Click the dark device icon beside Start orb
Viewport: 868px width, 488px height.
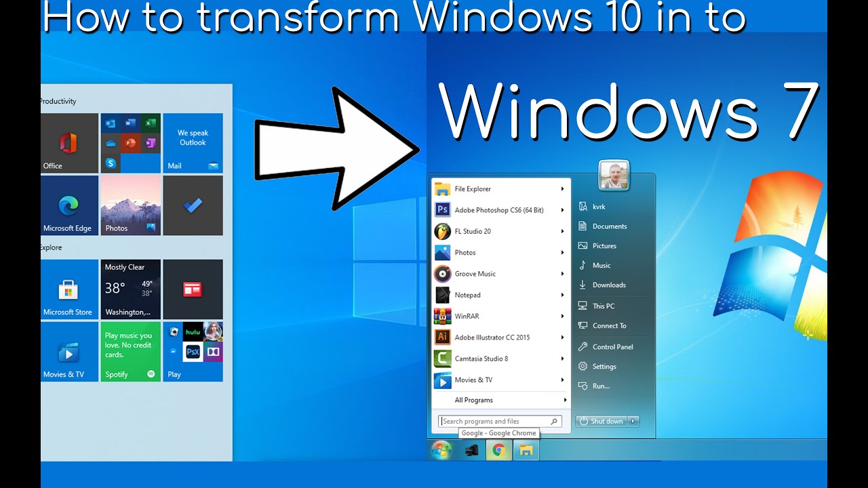pyautogui.click(x=471, y=450)
